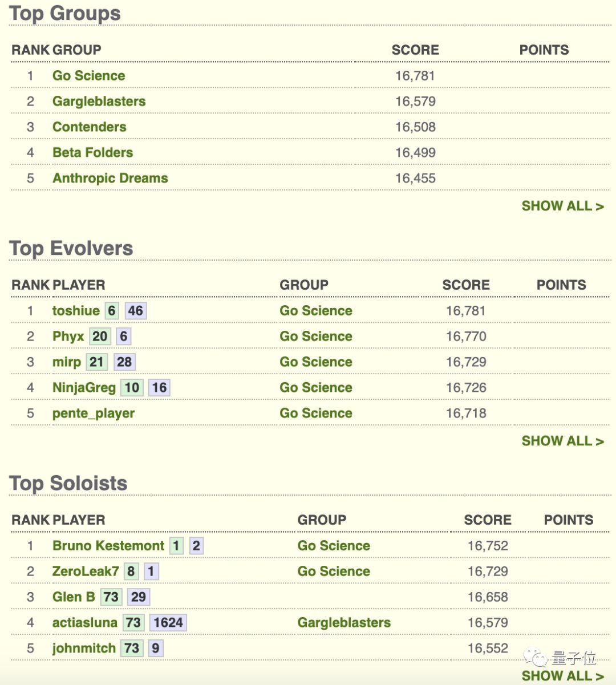Click mirp's blue badge showing 28
Image resolution: width=616 pixels, height=685 pixels.
point(124,362)
